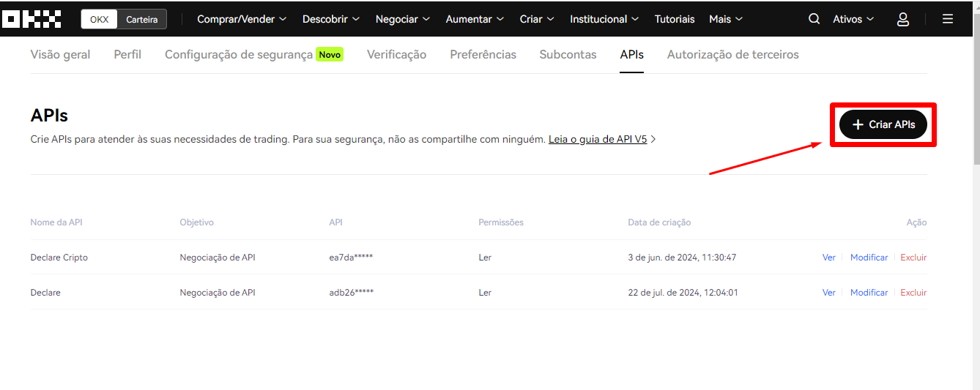Switch to the Carteira toggle option
Screen dimensions: 980x390
pyautogui.click(x=141, y=19)
